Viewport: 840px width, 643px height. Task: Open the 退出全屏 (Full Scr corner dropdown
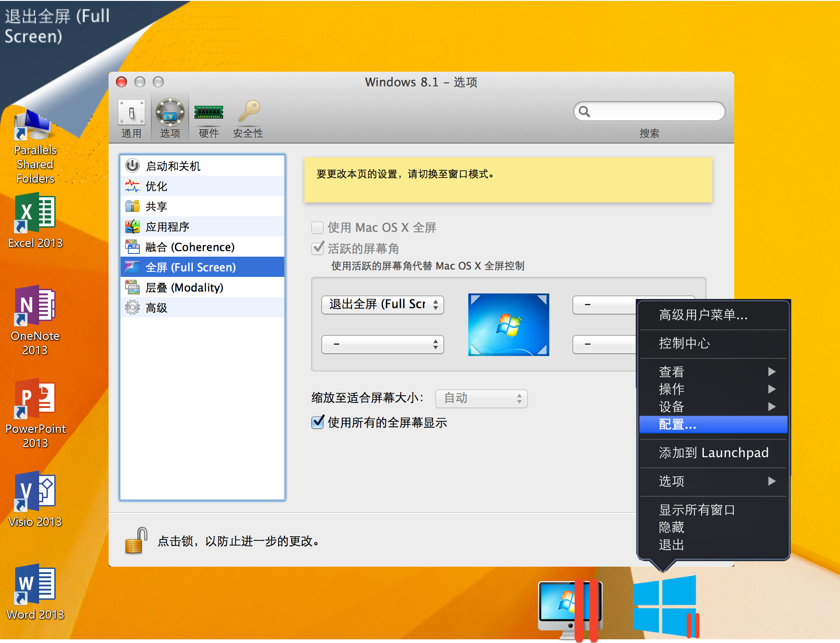tap(383, 304)
